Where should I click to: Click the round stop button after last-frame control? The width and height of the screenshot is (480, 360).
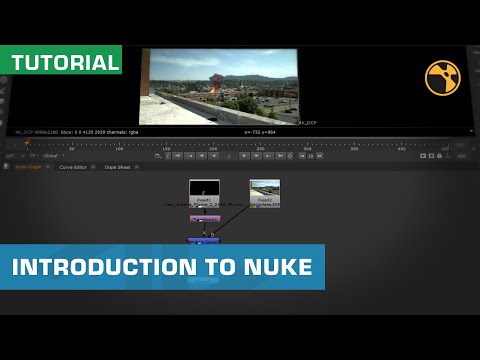click(290, 156)
